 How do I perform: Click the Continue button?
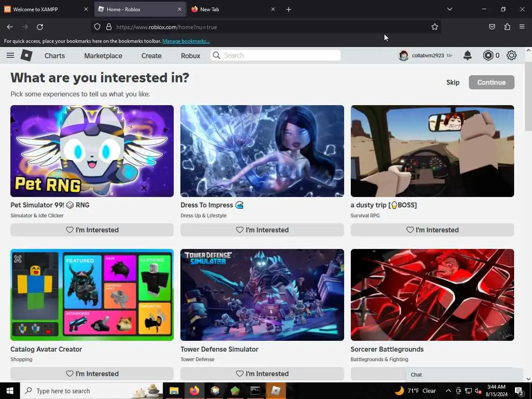(x=491, y=82)
